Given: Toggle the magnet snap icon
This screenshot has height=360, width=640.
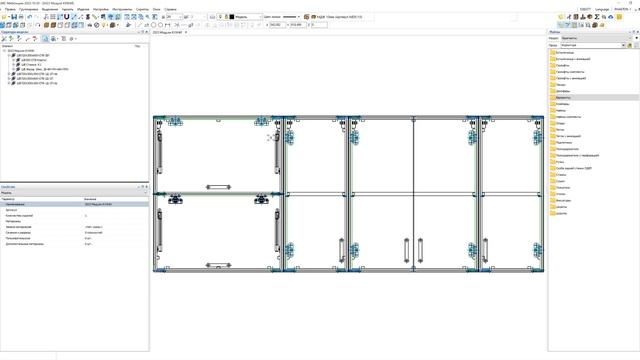Looking at the screenshot, I should 67,17.
